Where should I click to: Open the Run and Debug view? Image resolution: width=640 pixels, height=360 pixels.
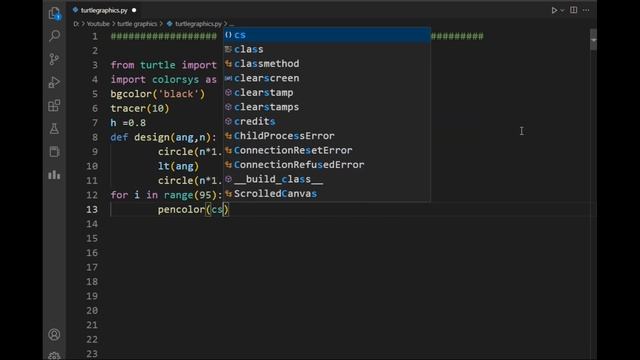pos(54,82)
